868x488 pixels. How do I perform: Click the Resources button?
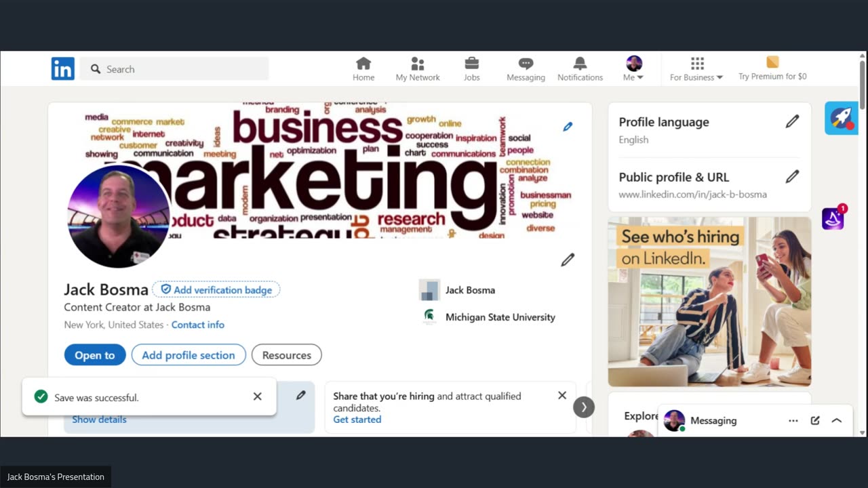tap(287, 355)
